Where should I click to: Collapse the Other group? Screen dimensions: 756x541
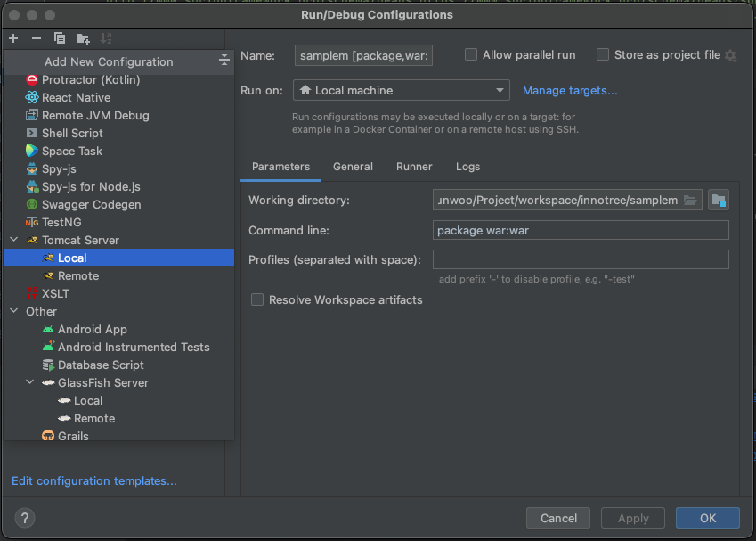tap(14, 311)
